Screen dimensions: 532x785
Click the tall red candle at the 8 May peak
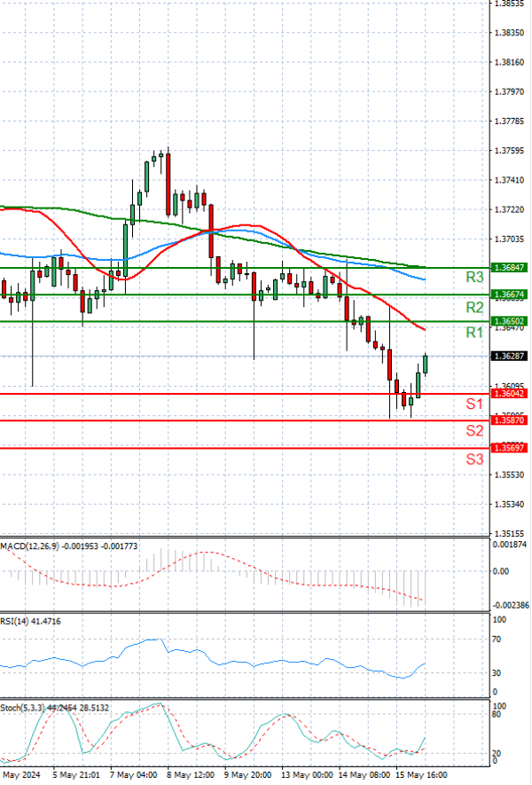168,184
